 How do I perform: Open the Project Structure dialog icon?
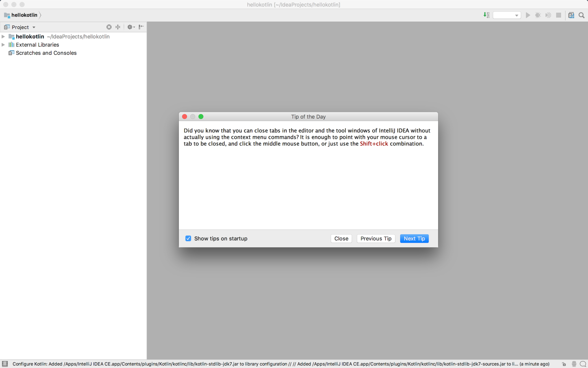coord(571,15)
